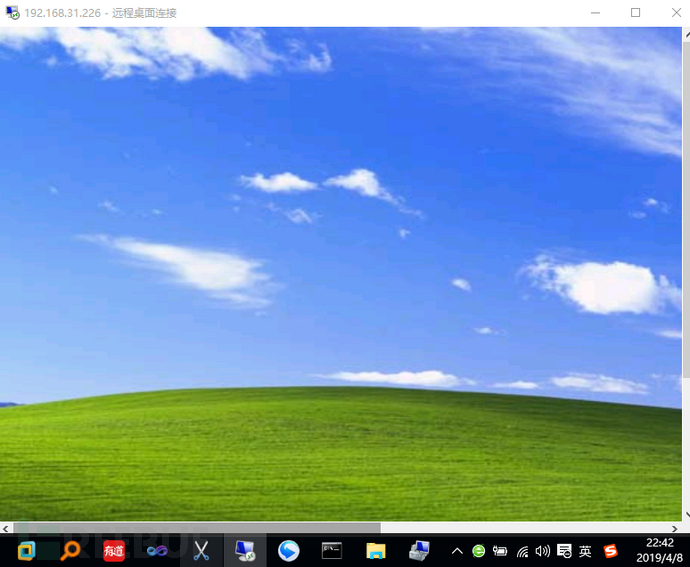Expand the hidden system tray icons
The height and width of the screenshot is (567, 690).
coord(457,551)
